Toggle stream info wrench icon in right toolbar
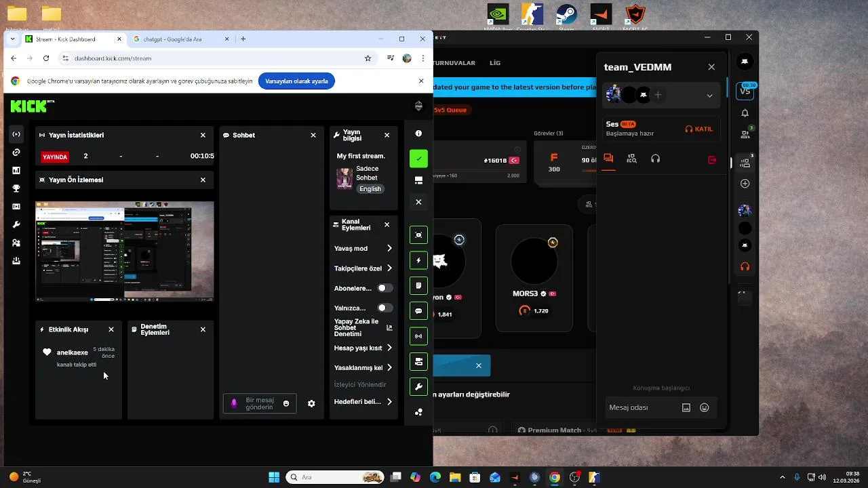This screenshot has width=868, height=488. pos(418,387)
